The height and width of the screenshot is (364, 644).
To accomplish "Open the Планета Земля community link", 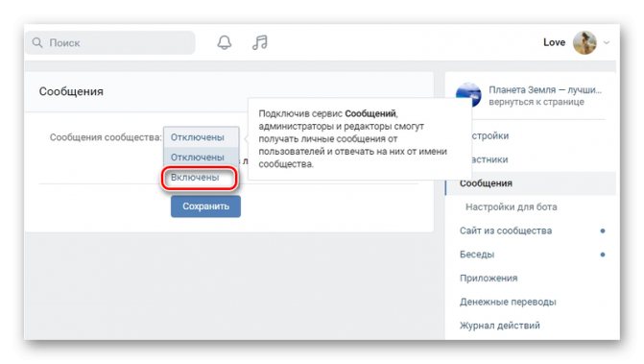I will point(545,89).
